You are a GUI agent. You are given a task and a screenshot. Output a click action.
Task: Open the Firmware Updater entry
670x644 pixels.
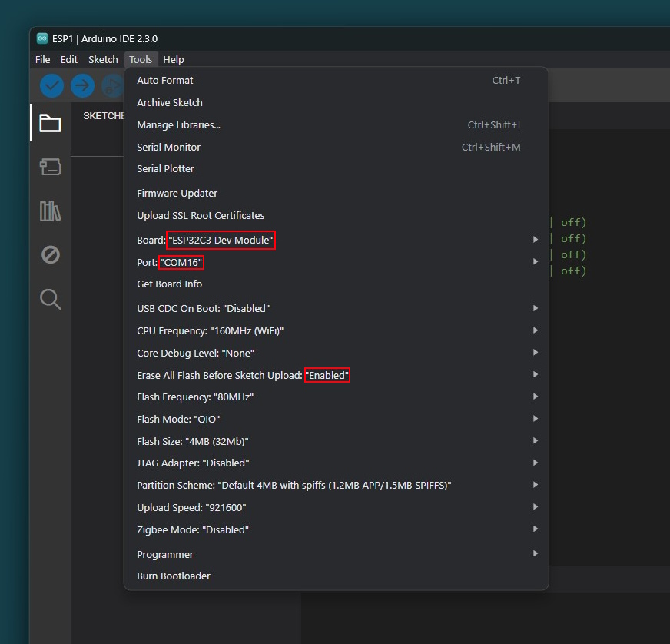(x=336, y=193)
